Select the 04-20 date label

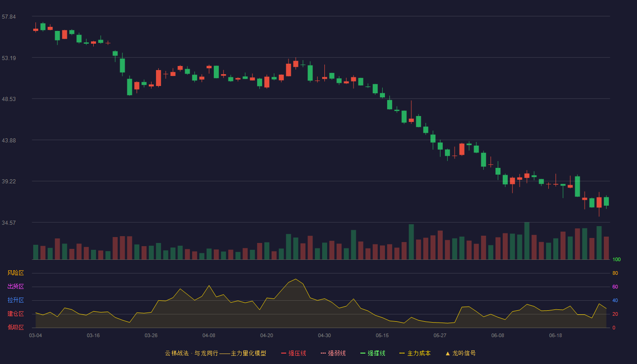click(267, 335)
